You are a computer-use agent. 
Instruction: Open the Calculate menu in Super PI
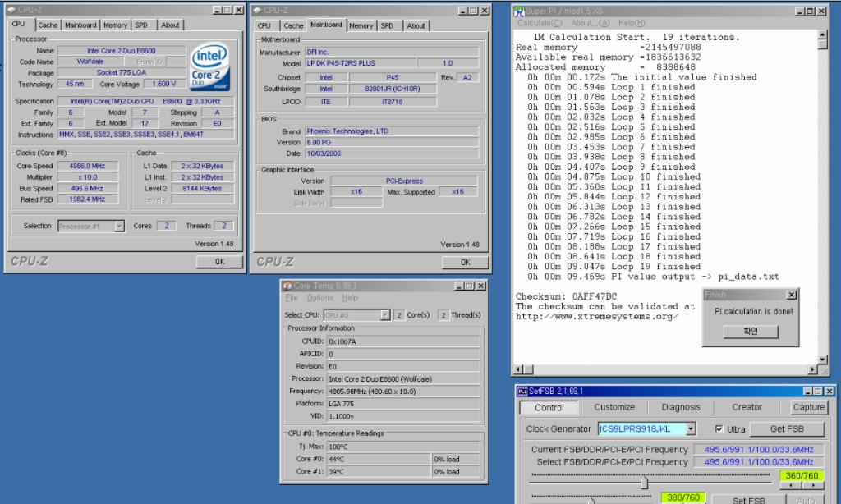pos(540,23)
